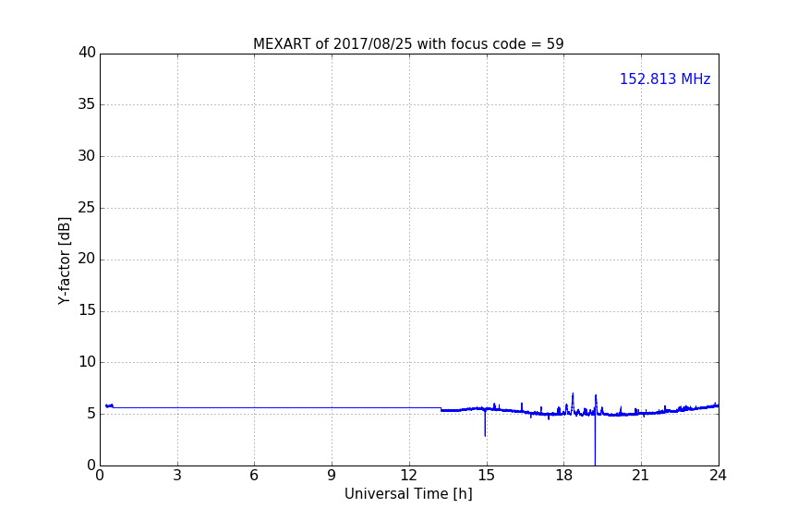Click the x-axis tick label '15'
Image resolution: width=798 pixels, height=532 pixels.
tap(486, 476)
